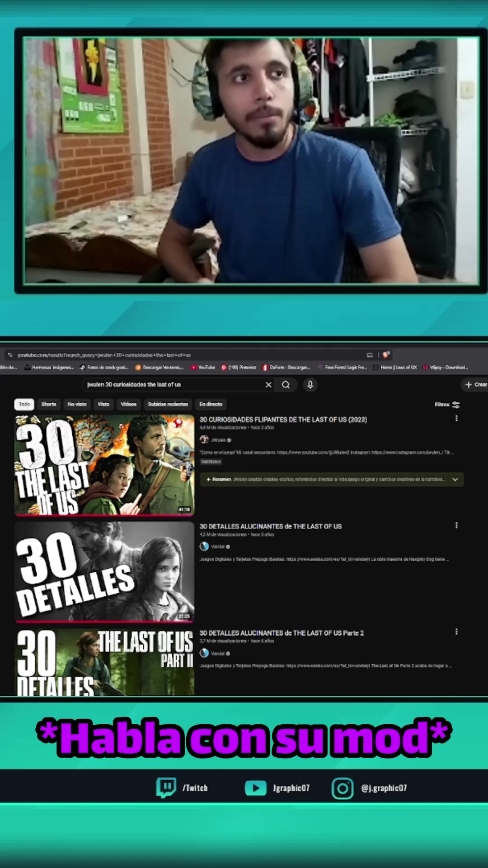The height and width of the screenshot is (868, 488).
Task: Expand the Resumen summary chevron
Action: 455,480
